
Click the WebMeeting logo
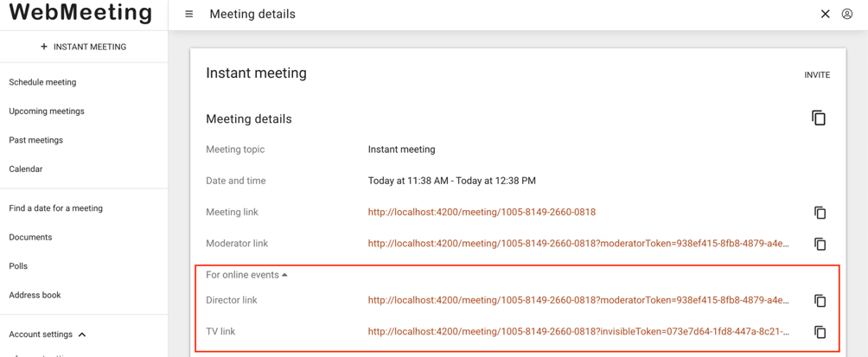point(80,12)
